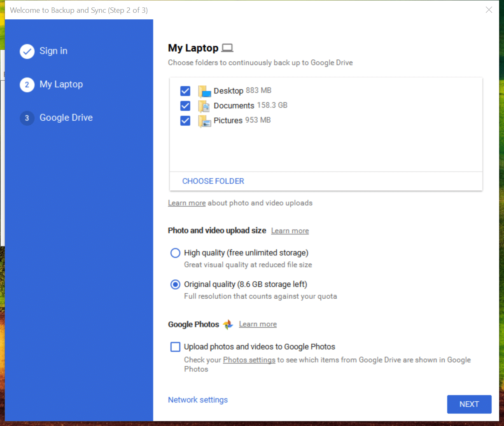Open the Google Drive step
Viewport: 504px width, 426px height.
(x=66, y=118)
